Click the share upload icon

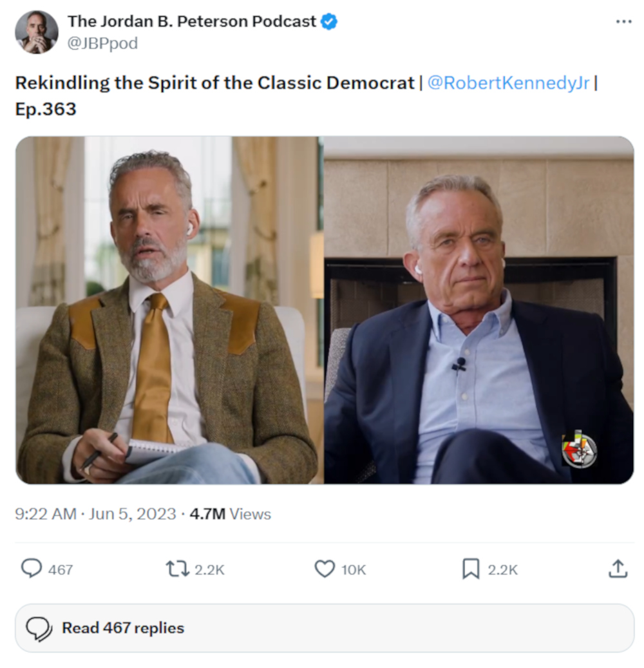(x=618, y=569)
